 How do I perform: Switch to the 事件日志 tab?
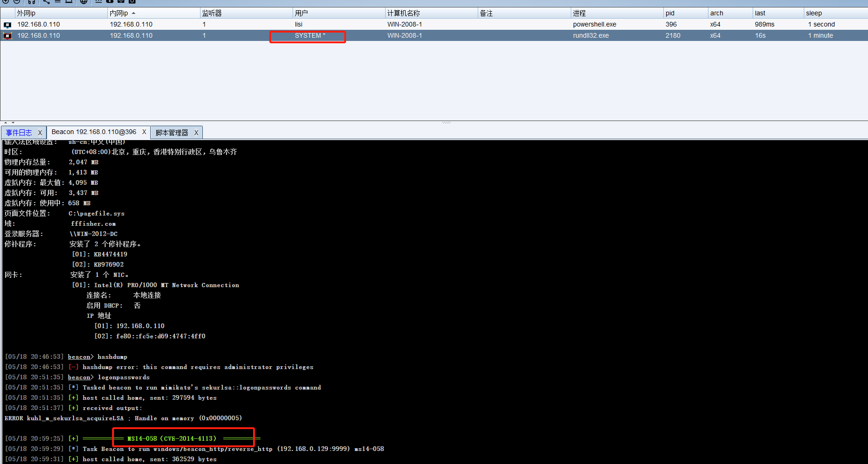coord(19,133)
